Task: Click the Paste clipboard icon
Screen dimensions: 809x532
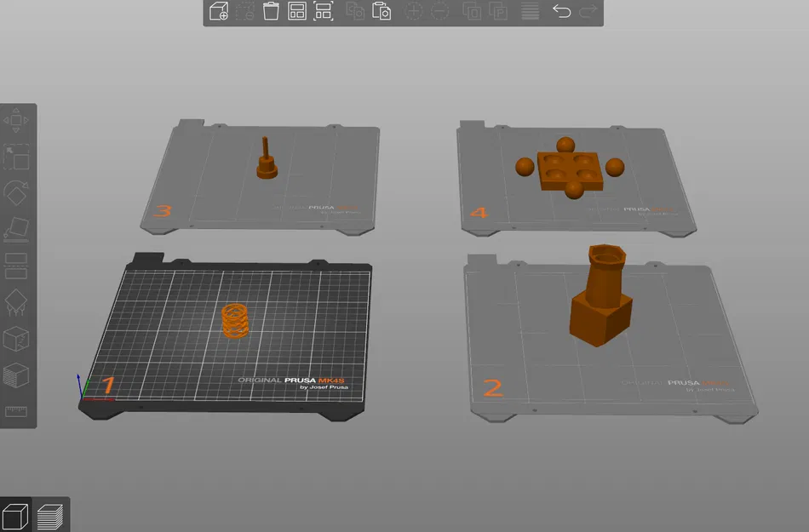Action: point(382,11)
